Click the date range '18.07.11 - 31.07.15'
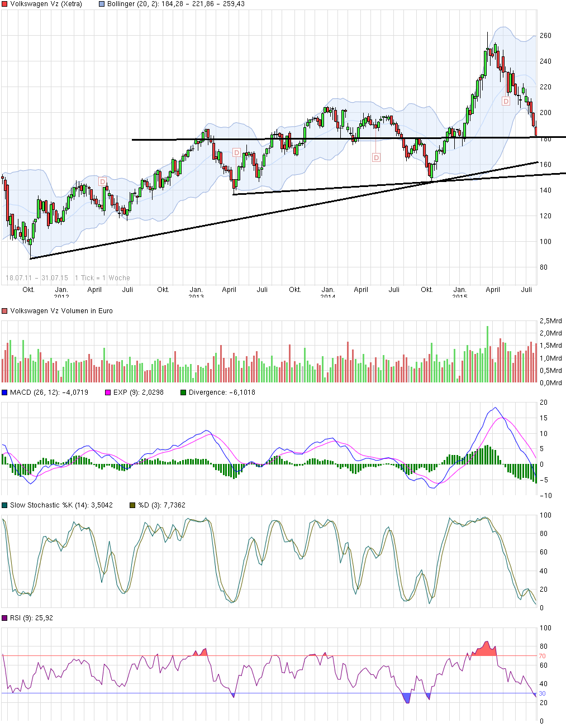 (x=37, y=278)
